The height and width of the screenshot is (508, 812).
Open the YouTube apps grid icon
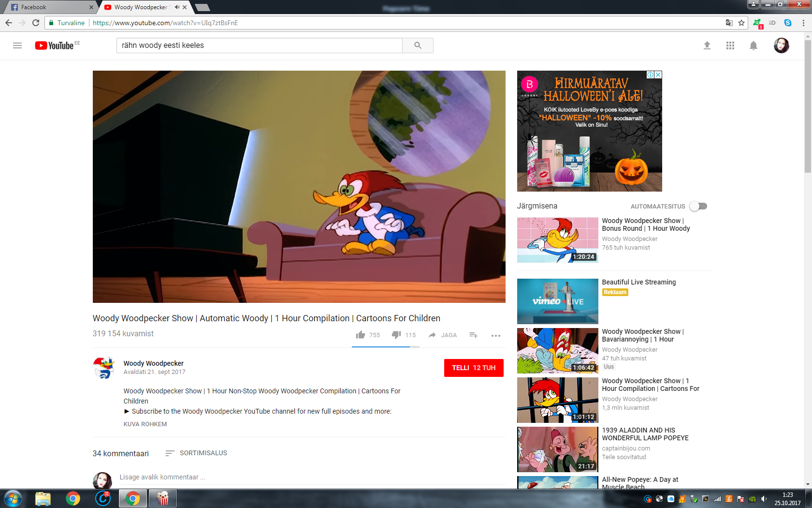click(x=730, y=45)
